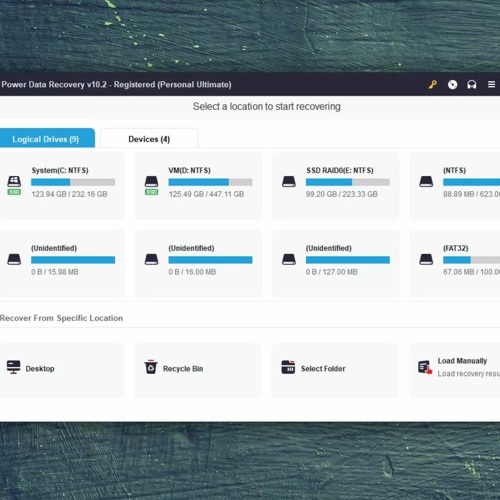500x500 pixels.
Task: Select the unnamed (NTFS) drive icon
Action: [x=426, y=181]
